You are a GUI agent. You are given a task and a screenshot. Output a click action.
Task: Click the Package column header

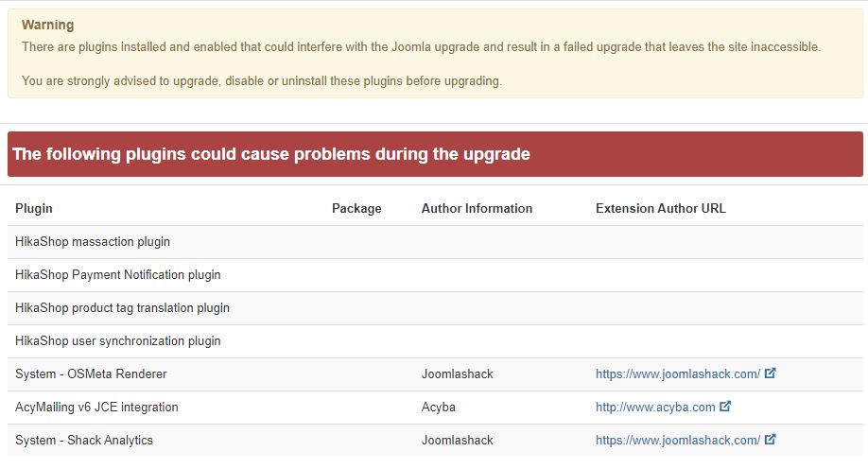point(356,209)
